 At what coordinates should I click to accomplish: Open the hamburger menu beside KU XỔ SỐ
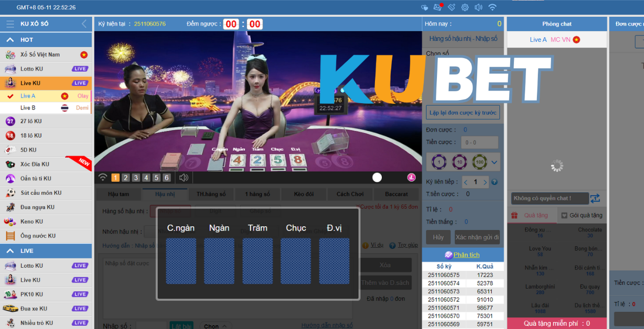click(x=10, y=24)
